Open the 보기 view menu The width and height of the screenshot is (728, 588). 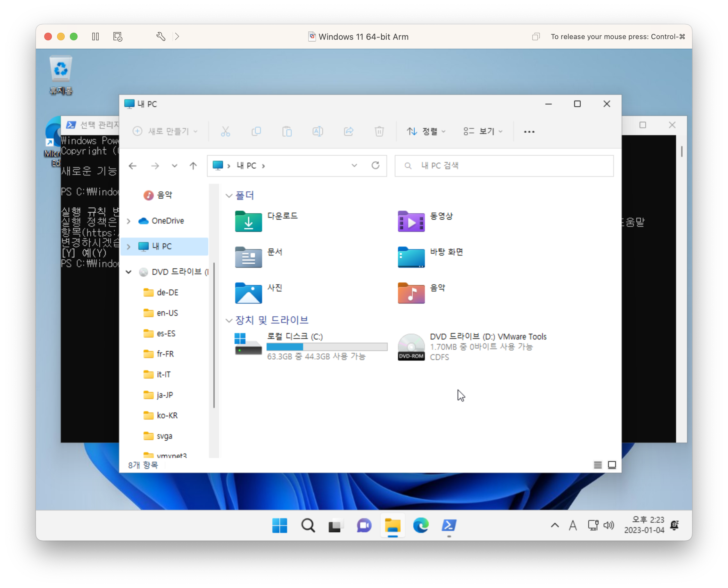coord(483,131)
